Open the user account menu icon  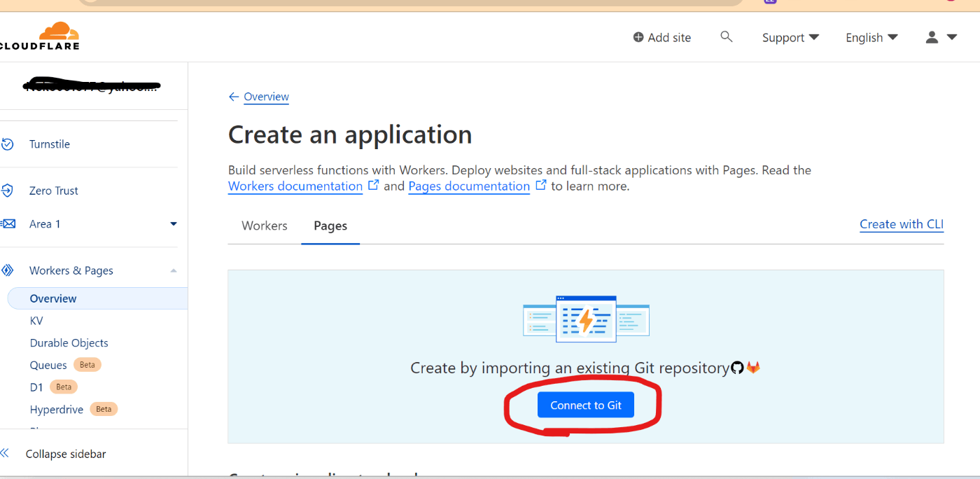pyautogui.click(x=932, y=37)
